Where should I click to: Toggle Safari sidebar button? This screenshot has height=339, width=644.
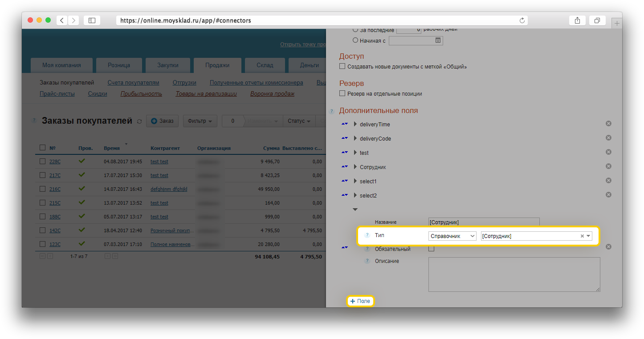pos(92,20)
